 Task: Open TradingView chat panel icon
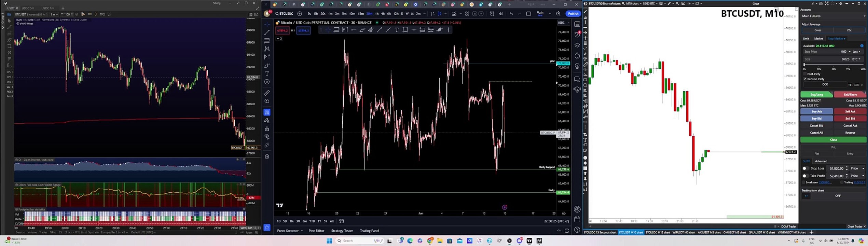(577, 79)
